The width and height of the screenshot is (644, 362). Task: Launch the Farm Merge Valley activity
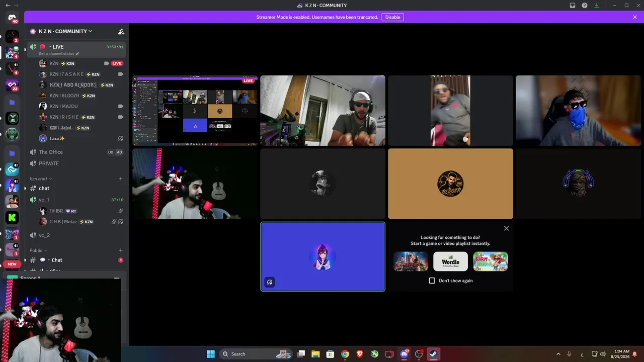click(x=491, y=261)
